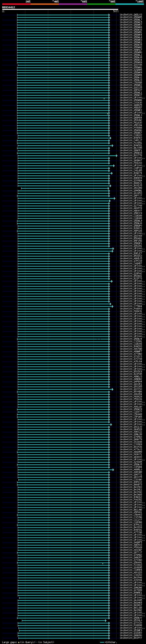This screenshot has height=644, width=146.
Task: Click hit label UniRef100_Q59VN2
Action: pyautogui.click(x=131, y=120)
